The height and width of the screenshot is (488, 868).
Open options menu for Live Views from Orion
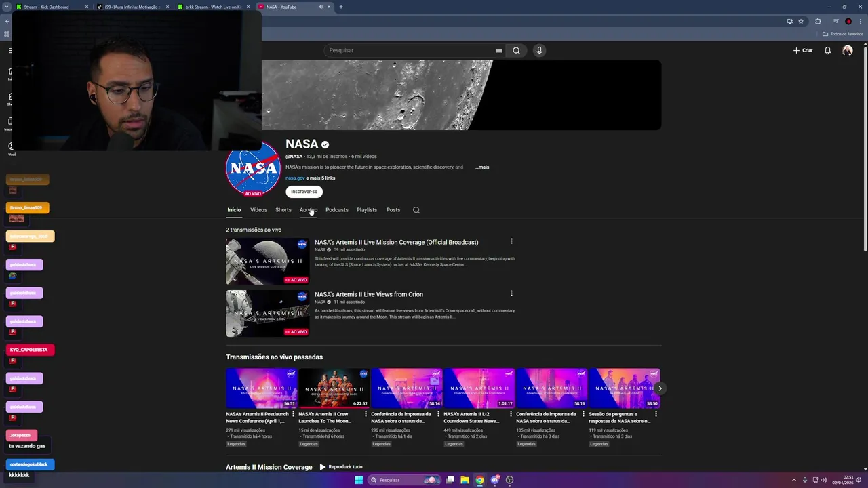pyautogui.click(x=511, y=293)
